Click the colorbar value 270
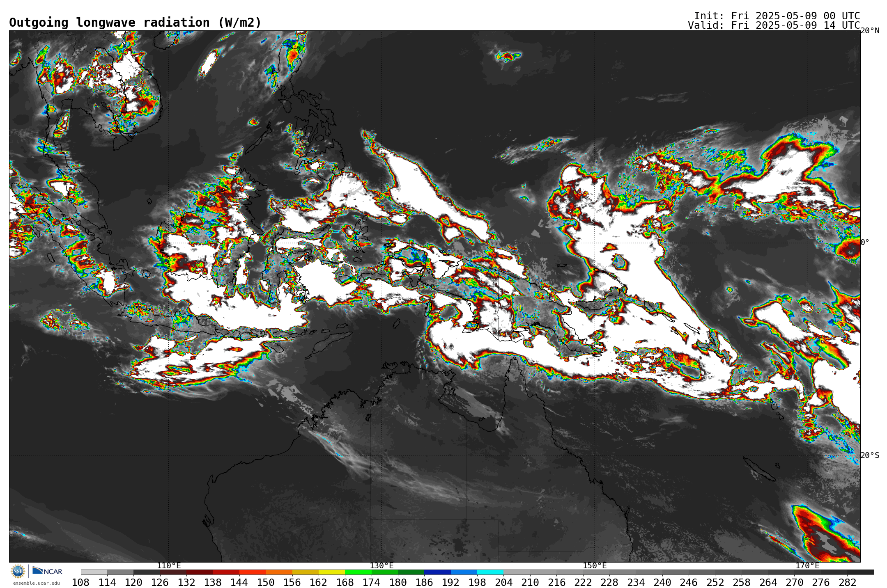887x588 pixels. 794,582
